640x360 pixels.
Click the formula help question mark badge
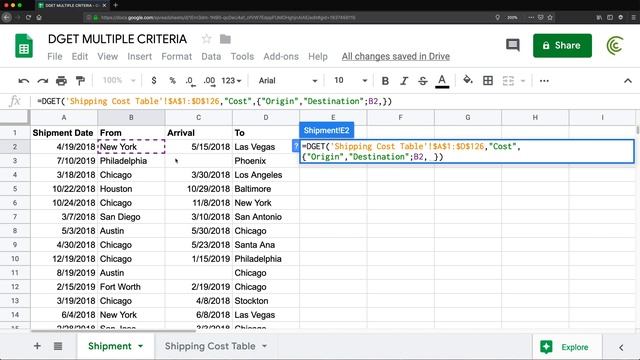coord(296,146)
